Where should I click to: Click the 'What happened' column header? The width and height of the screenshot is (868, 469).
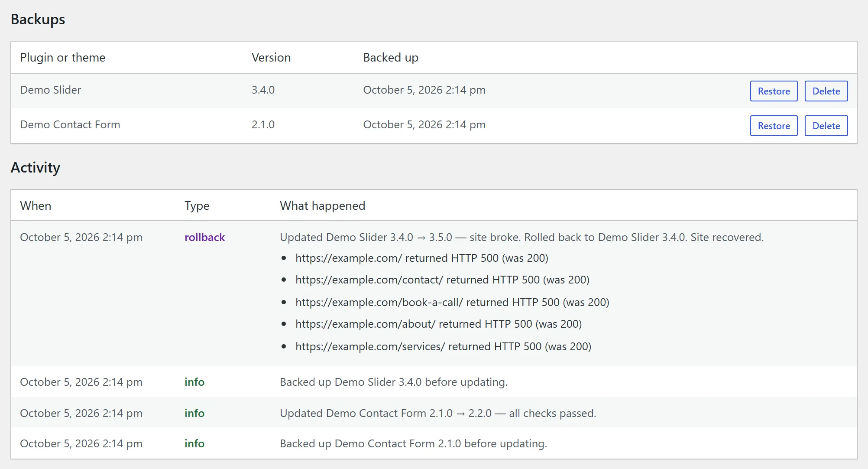[x=323, y=206]
